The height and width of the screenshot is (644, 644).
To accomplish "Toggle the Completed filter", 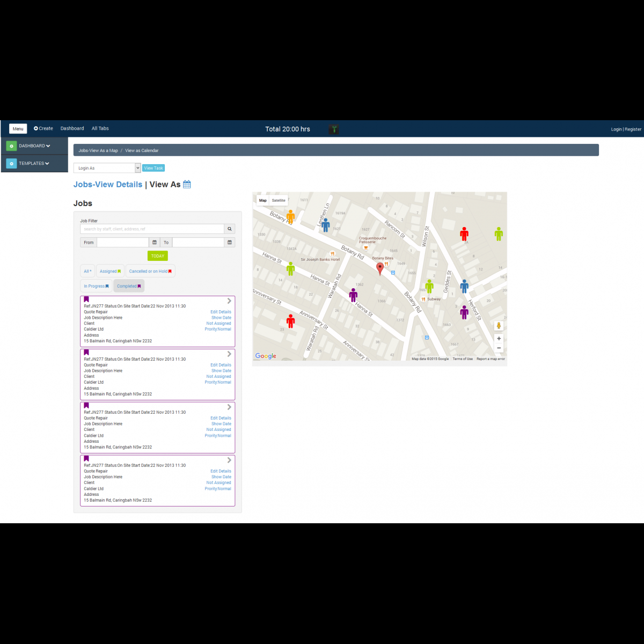I will pos(129,286).
